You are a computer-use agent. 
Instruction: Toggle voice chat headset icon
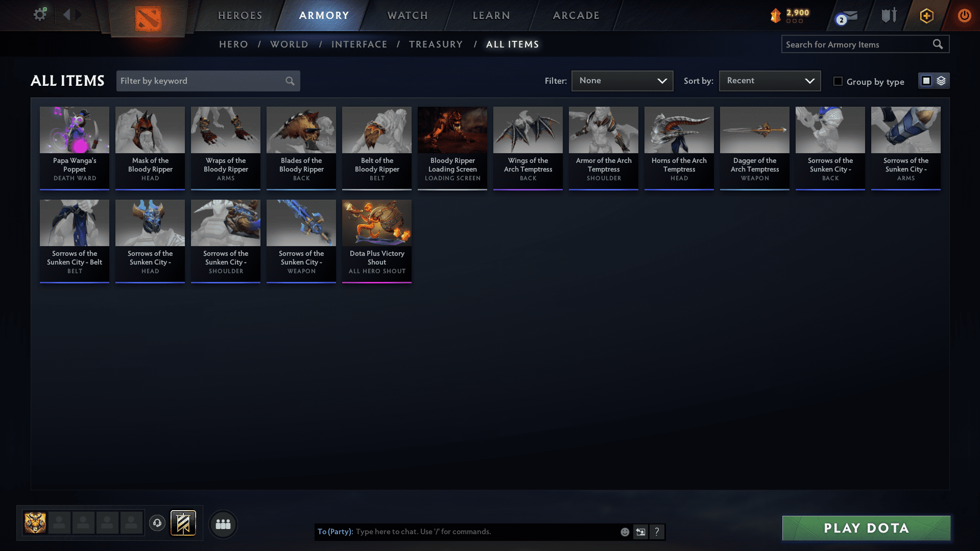157,523
